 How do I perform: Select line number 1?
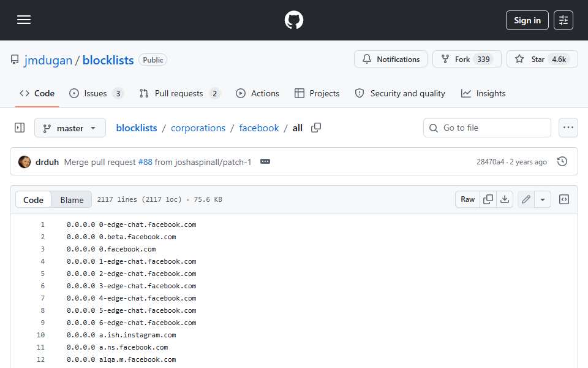(x=42, y=224)
